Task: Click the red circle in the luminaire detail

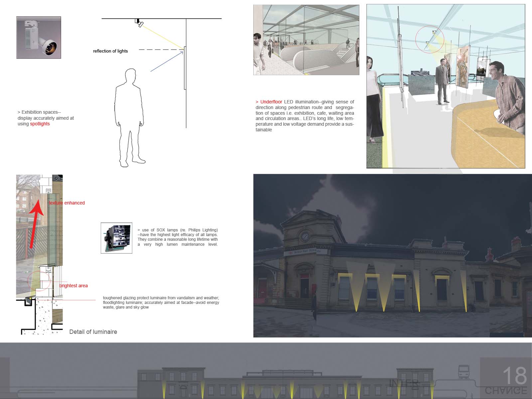Action: tap(39, 281)
